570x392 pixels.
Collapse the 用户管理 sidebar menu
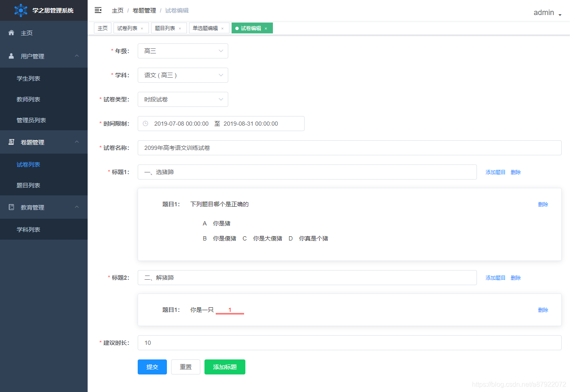[44, 56]
